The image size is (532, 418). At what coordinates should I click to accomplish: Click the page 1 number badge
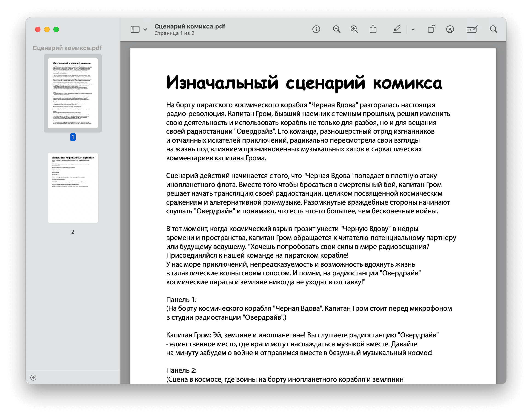(x=73, y=137)
